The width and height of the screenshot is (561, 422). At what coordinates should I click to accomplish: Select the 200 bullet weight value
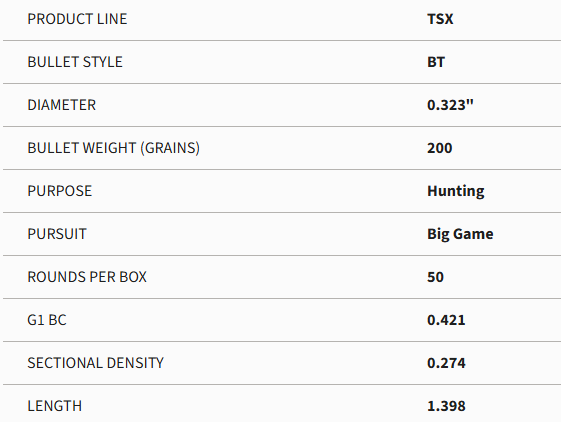pos(440,148)
